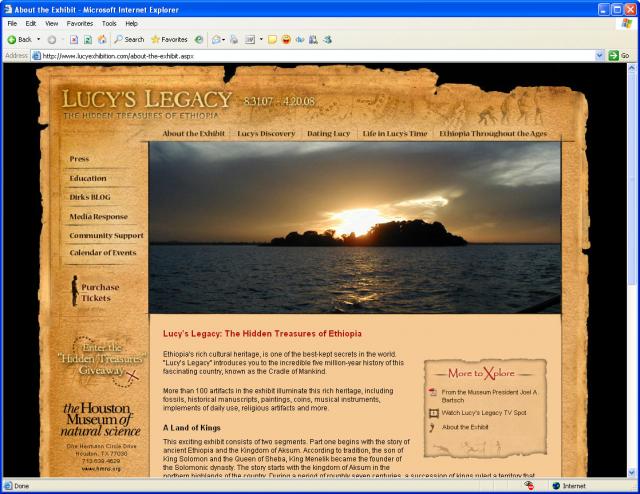640x494 pixels.
Task: Click the PDF icon beside Museum President
Action: point(433,393)
